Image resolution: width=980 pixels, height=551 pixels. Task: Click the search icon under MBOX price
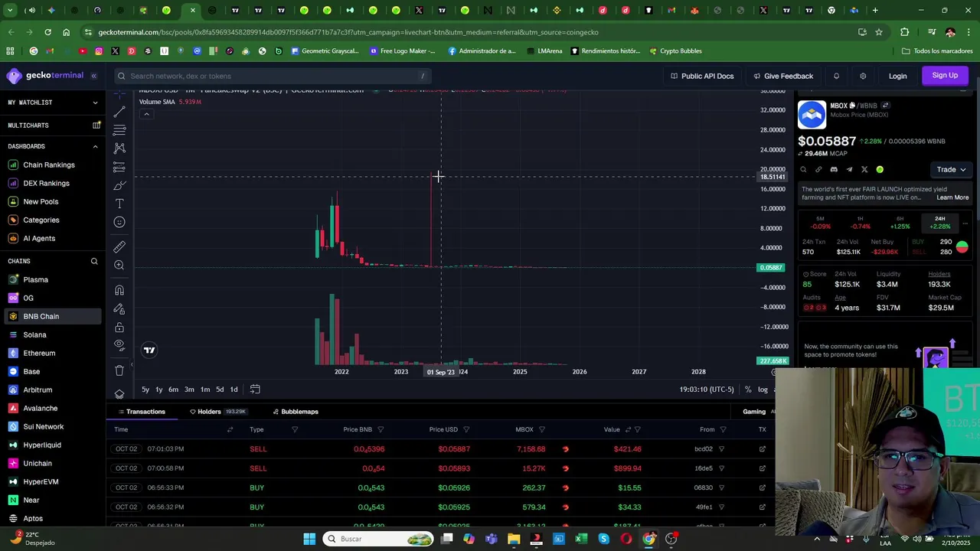(803, 170)
